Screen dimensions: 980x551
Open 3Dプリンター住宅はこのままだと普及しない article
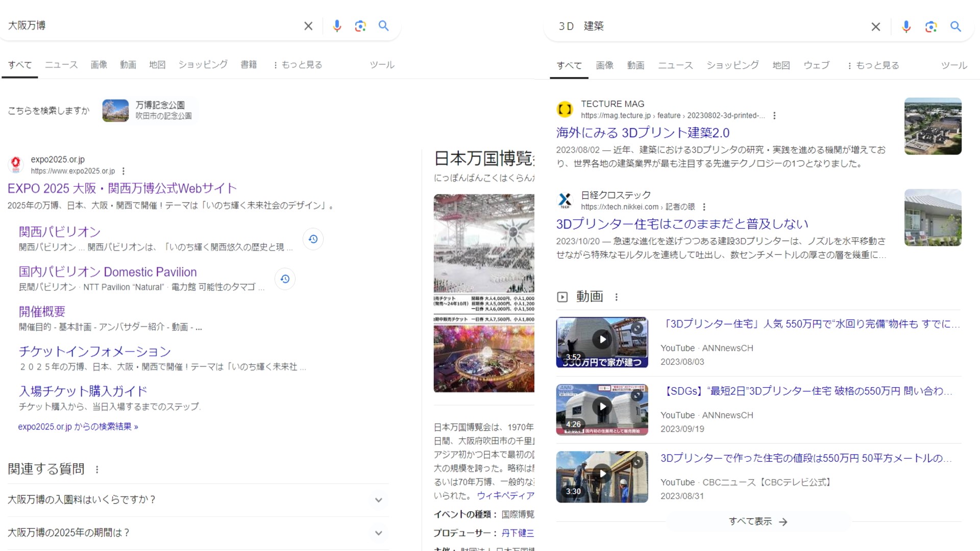(x=682, y=224)
